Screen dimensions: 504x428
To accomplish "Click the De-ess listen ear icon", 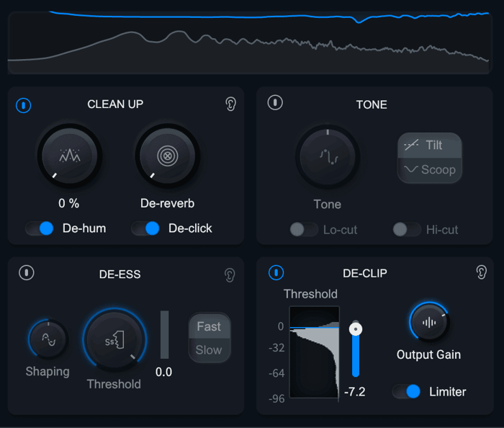I will pyautogui.click(x=230, y=275).
